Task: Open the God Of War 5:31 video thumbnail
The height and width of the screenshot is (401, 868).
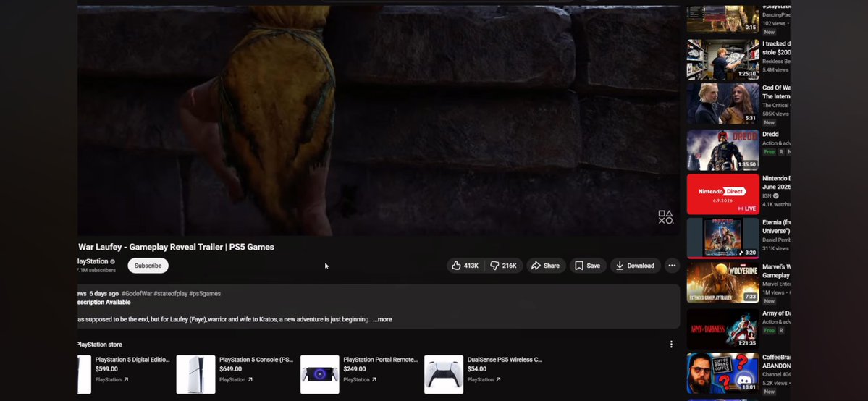Action: (723, 104)
